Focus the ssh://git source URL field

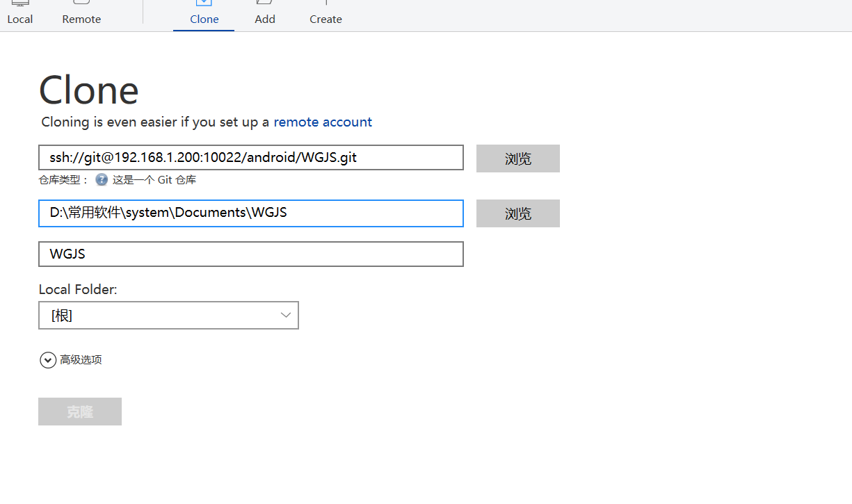[x=250, y=157]
